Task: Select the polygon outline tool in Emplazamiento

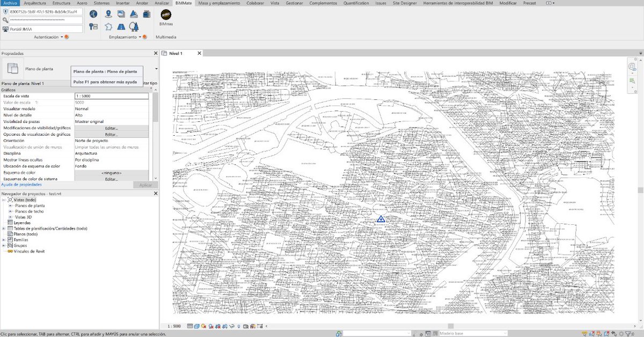Action: (109, 26)
